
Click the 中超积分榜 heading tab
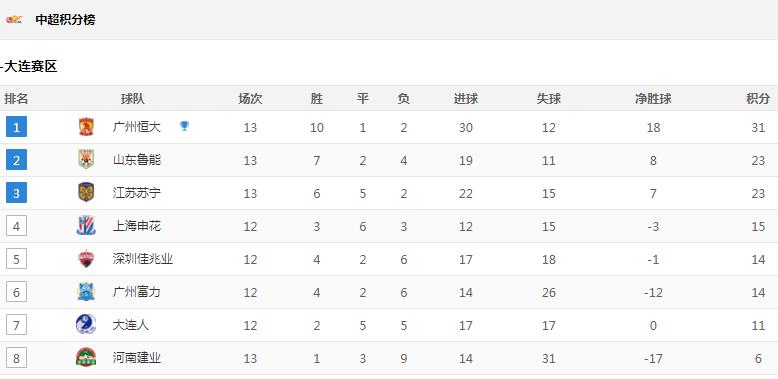click(65, 20)
